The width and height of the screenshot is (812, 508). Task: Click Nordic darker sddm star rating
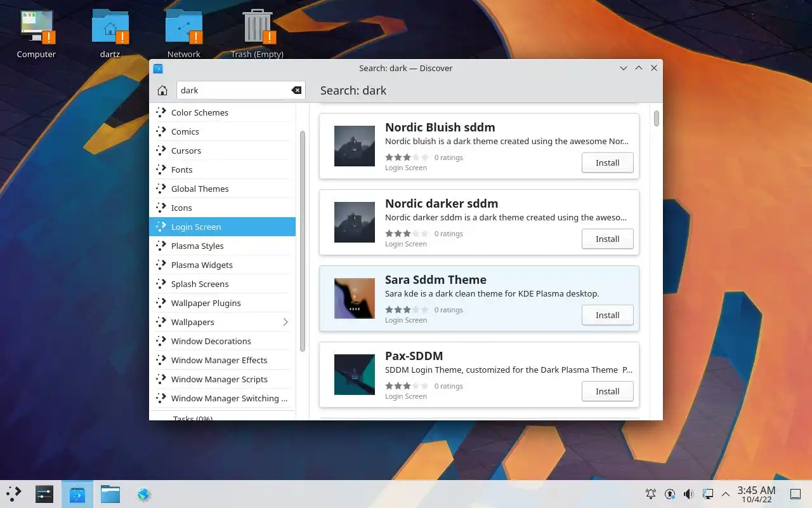[x=407, y=234]
